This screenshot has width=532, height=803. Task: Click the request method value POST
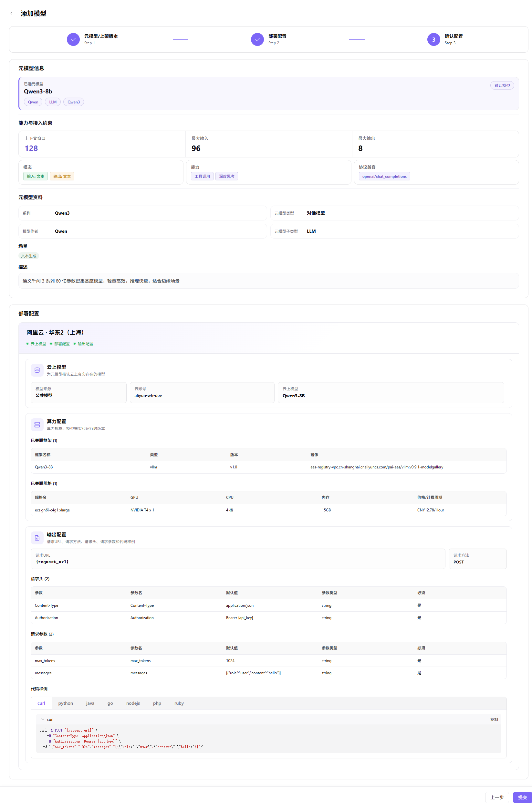[x=459, y=562]
